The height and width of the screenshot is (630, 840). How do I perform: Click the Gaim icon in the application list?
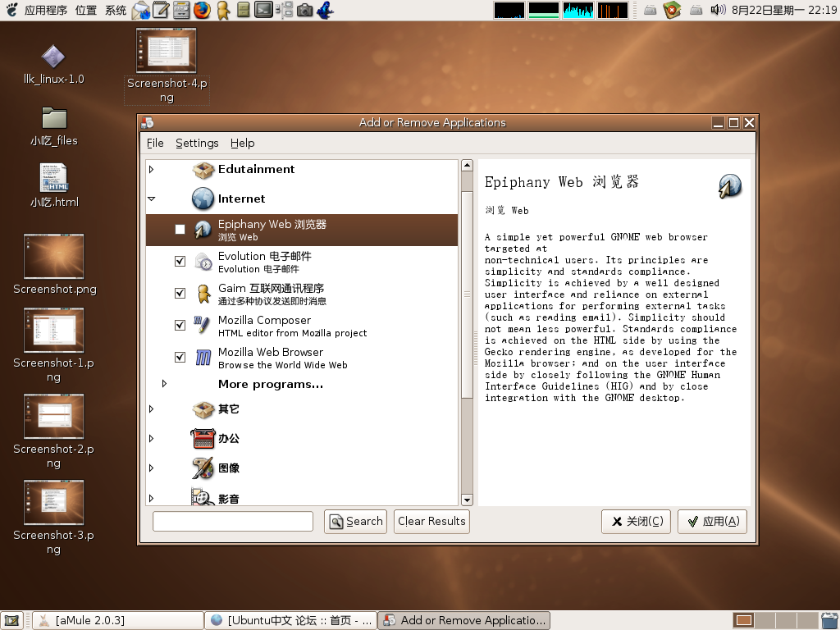[x=203, y=294]
